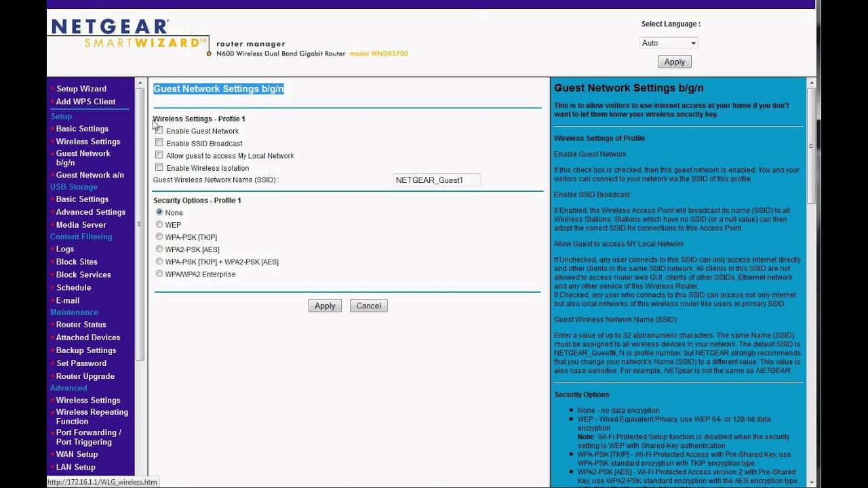Choose WPA-PSK [TKIP] security option
Screen dimensions: 868x488
[159, 237]
